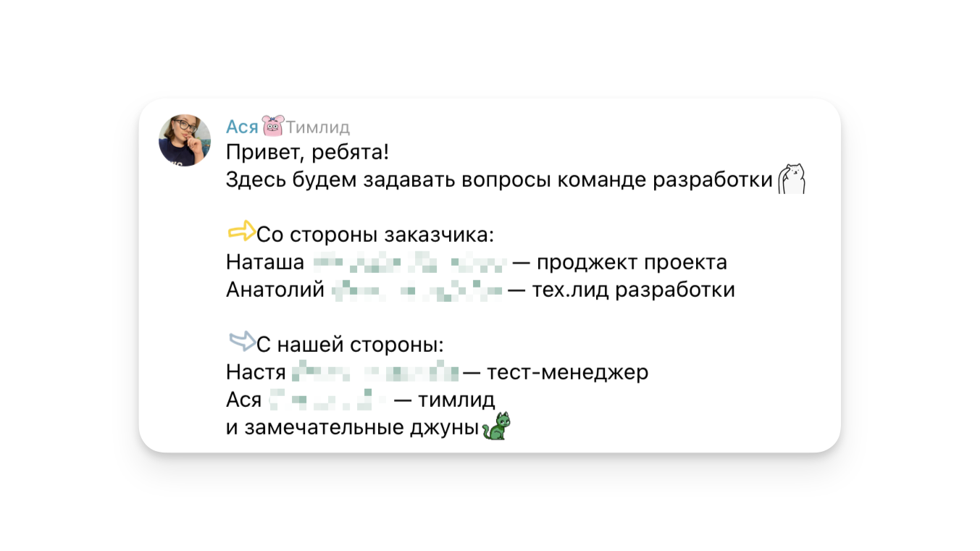Click the pink pig emoji beside Ася

(x=272, y=126)
